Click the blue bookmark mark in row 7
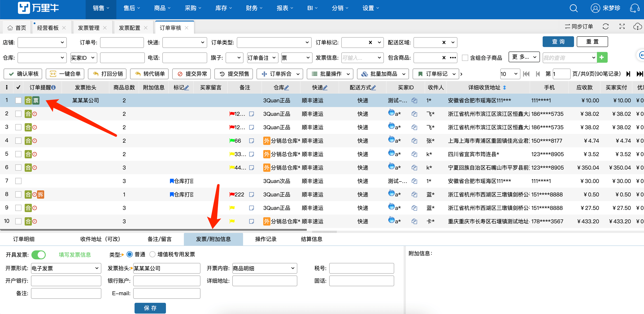This screenshot has height=314, width=644. tap(172, 181)
